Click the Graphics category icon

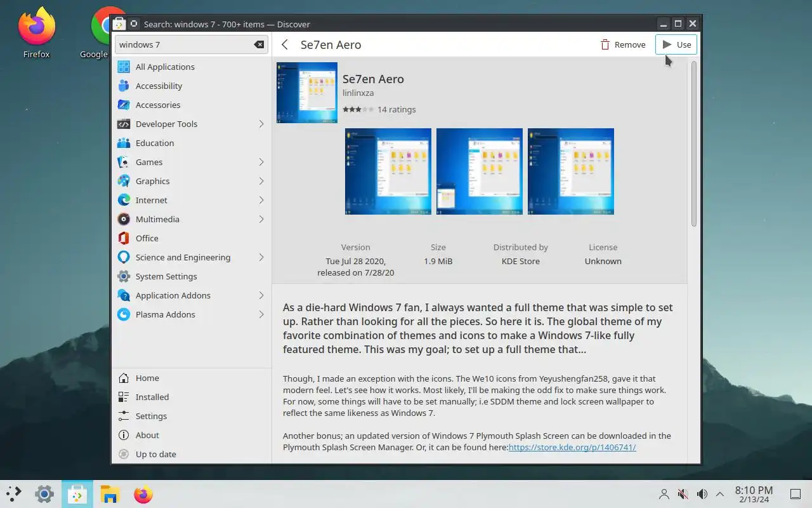click(x=124, y=181)
